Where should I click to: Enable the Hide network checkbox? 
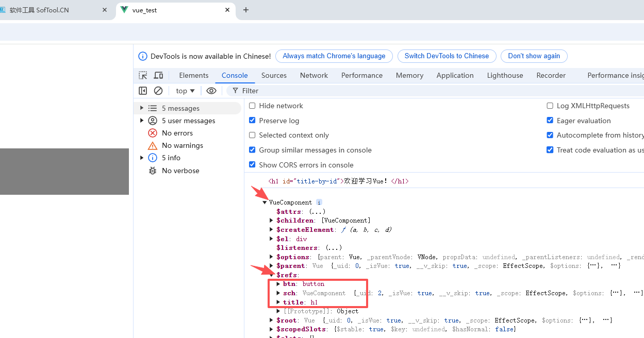[252, 106]
